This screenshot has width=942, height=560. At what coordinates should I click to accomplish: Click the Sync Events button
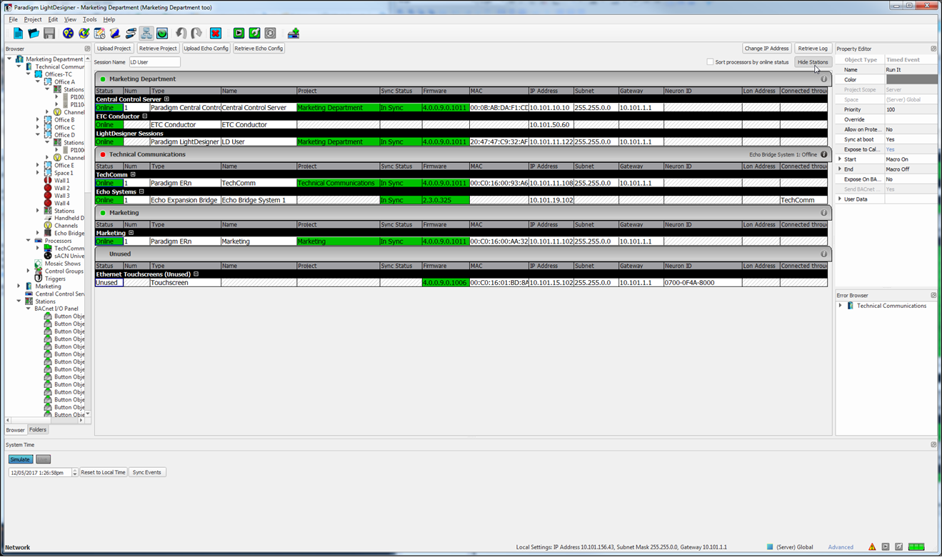(147, 472)
